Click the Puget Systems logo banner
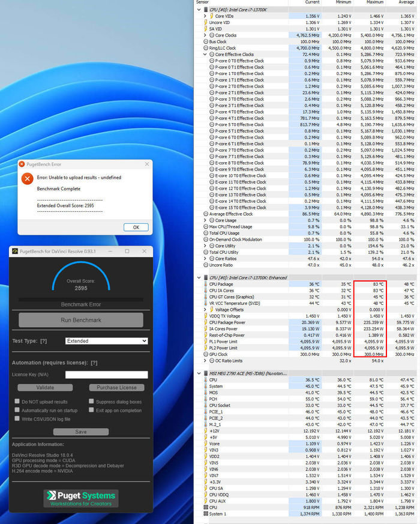420x524 pixels. (x=81, y=498)
